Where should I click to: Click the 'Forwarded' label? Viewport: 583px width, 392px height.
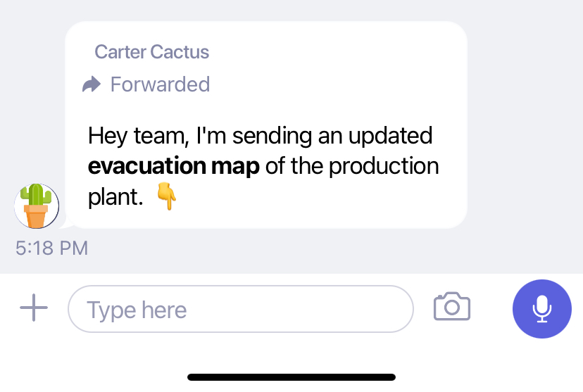pos(161,84)
